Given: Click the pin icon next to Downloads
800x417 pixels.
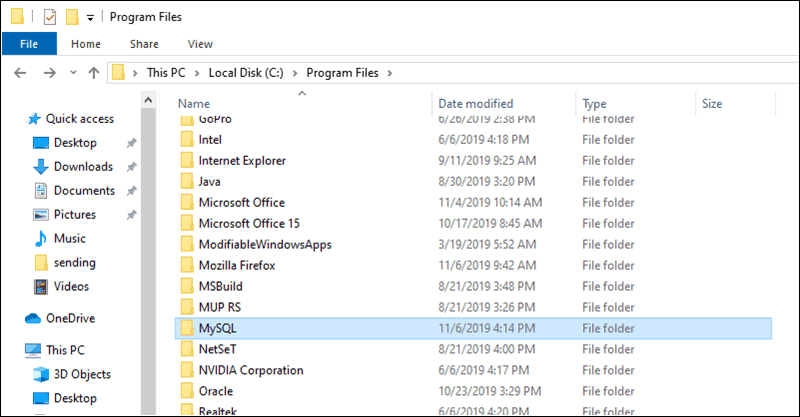Looking at the screenshot, I should point(132,167).
